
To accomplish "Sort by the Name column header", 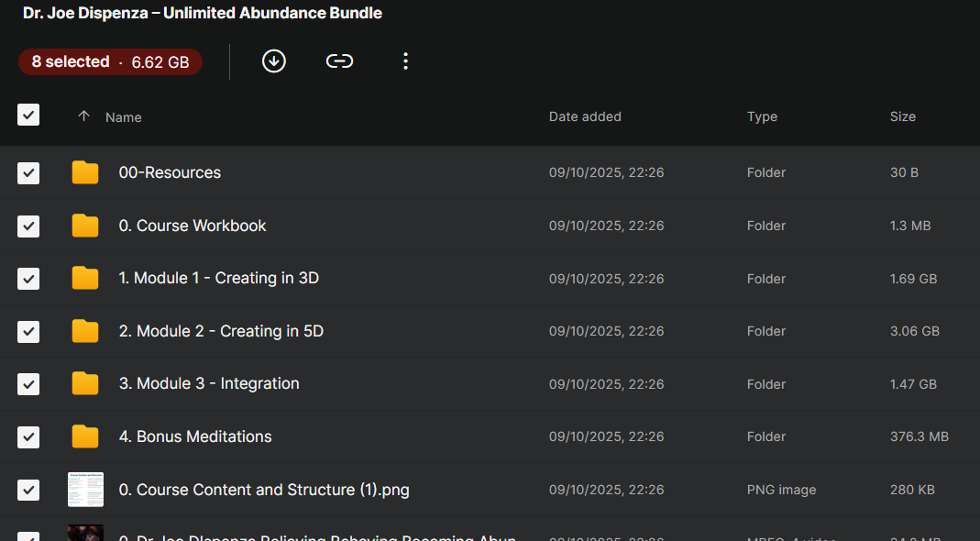I will tap(123, 117).
